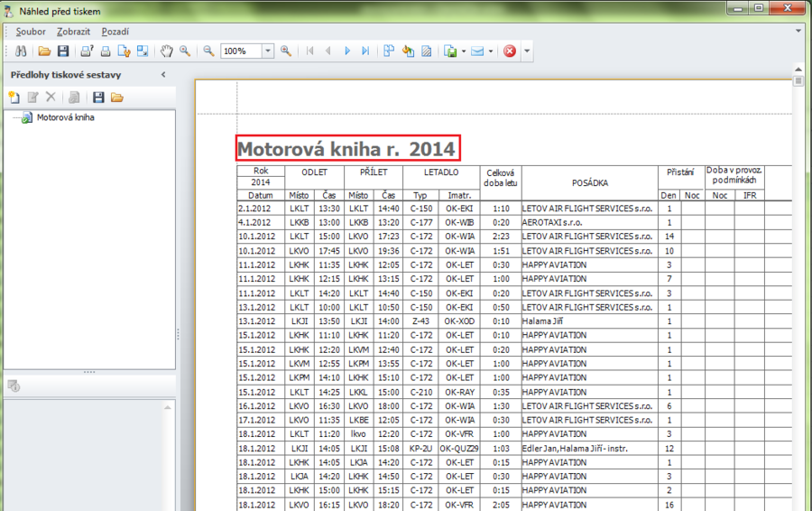Jump to last page arrow
This screenshot has height=511, width=812.
[x=365, y=51]
